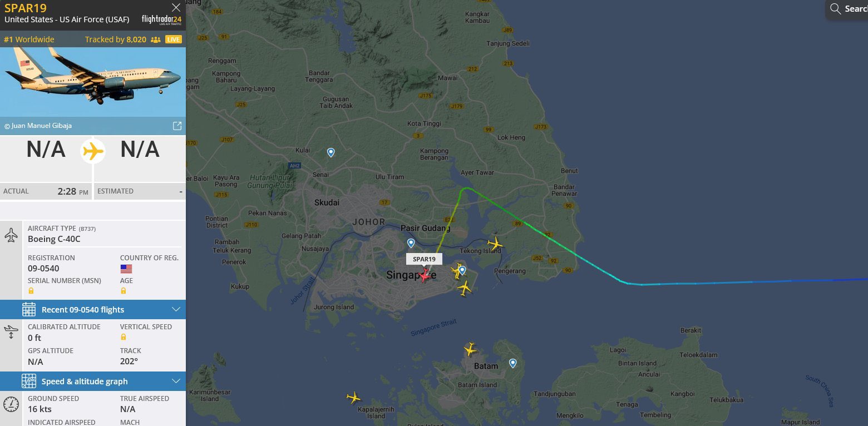Click the SPAR19 label on the map
The image size is (868, 426).
(424, 259)
